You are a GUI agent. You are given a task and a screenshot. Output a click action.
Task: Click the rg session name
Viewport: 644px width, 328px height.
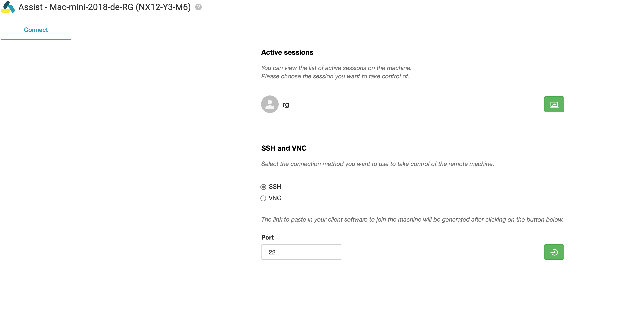[285, 104]
